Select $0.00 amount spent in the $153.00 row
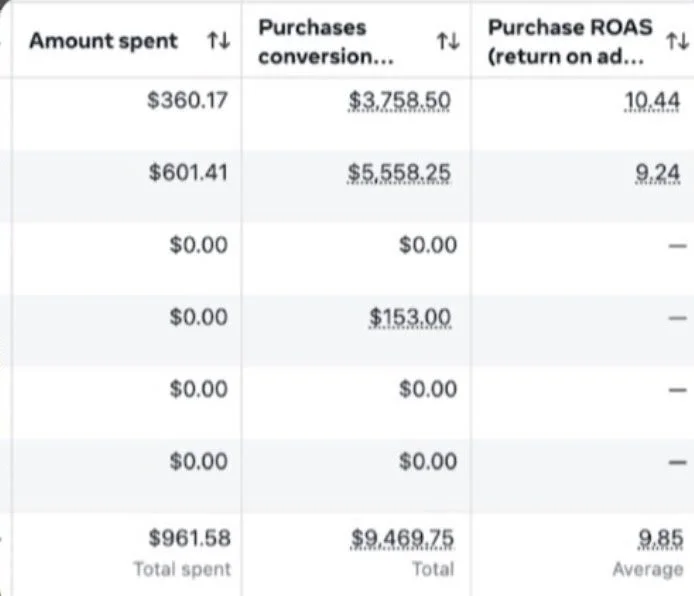The width and height of the screenshot is (694, 596). (x=200, y=318)
